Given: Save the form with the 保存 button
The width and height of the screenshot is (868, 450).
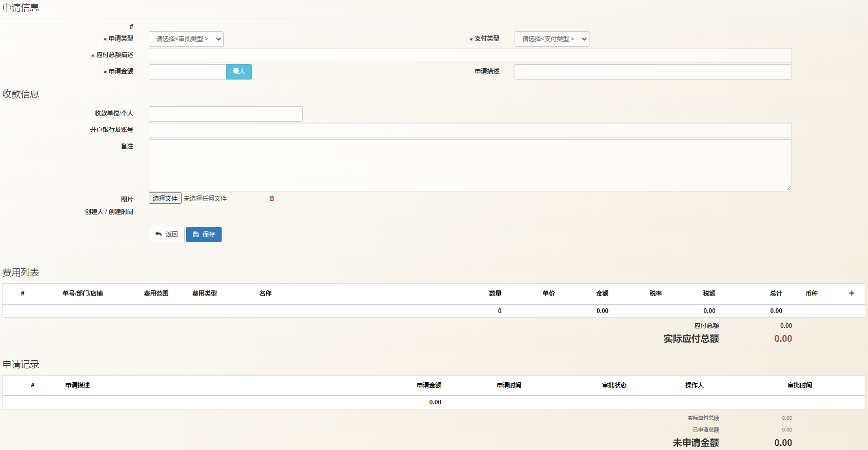Looking at the screenshot, I should point(204,234).
